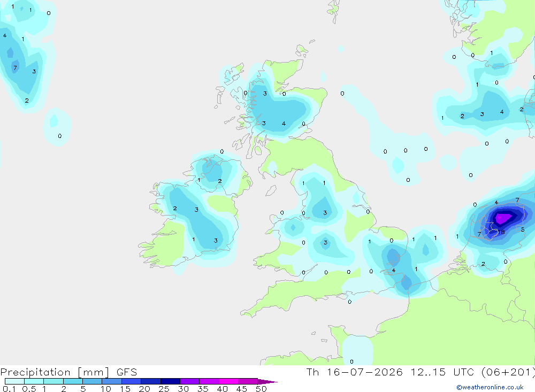This screenshot has height=392, width=535.
Task: Click the '18' precipitation value over the Netherlands
Action: coord(501,232)
